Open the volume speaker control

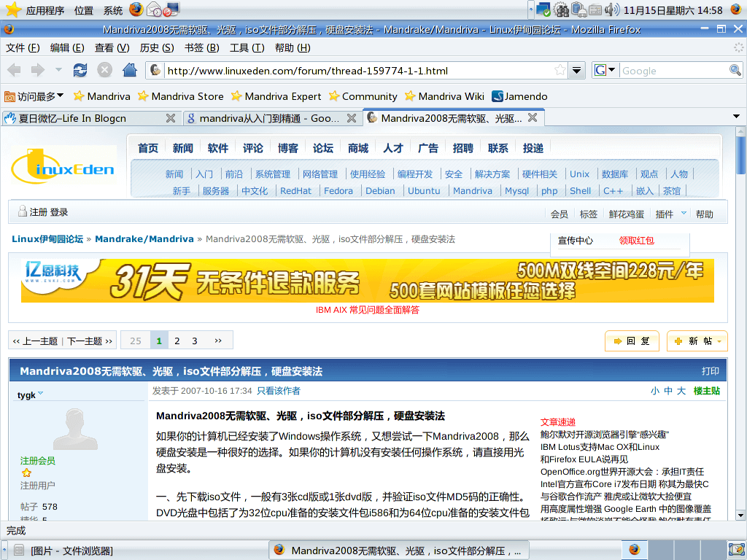click(x=612, y=9)
